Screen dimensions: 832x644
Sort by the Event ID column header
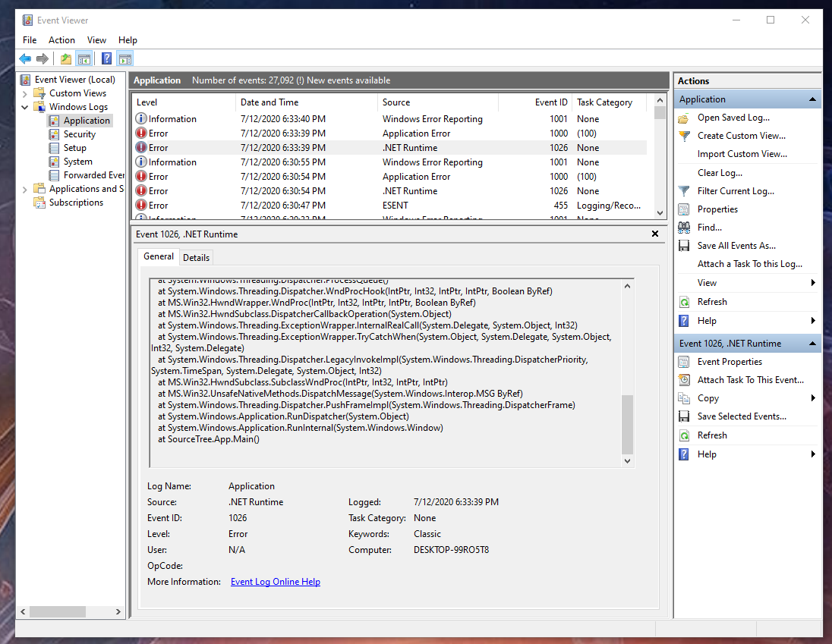[536, 102]
